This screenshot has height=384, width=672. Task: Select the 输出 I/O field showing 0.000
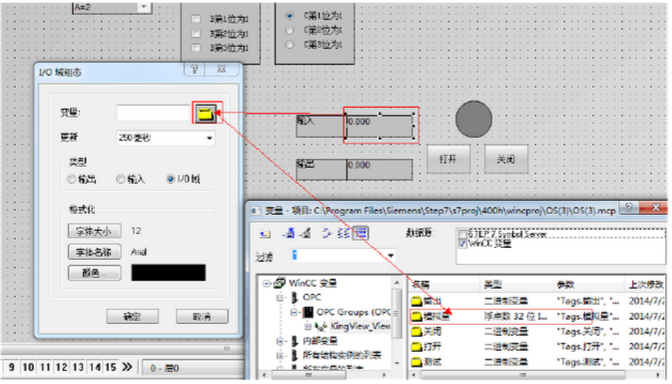tap(379, 169)
